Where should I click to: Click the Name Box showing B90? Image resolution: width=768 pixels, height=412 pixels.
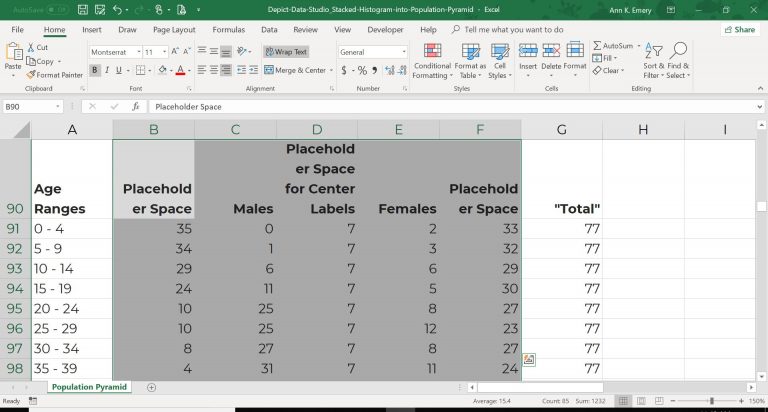(x=28, y=106)
